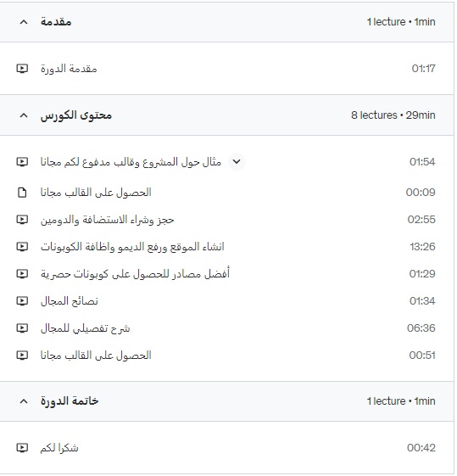Open lecture أفضل مصادر للحصول على كوبونات

click(x=136, y=274)
